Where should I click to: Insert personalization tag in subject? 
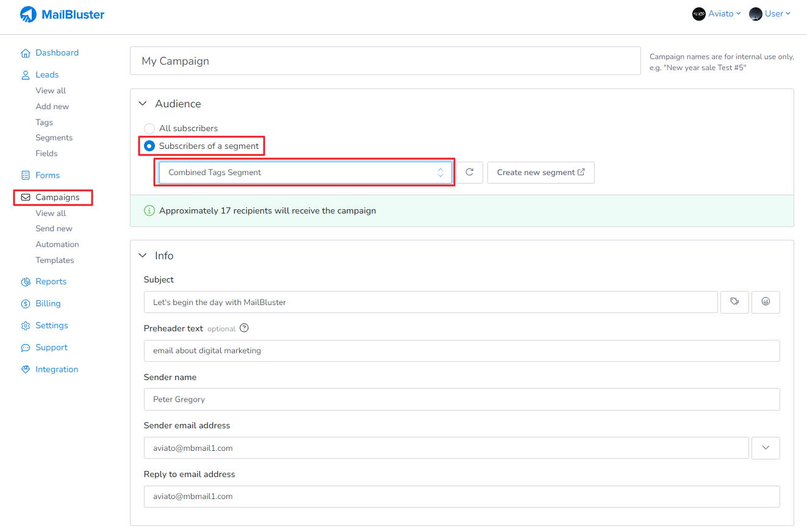[x=734, y=302]
